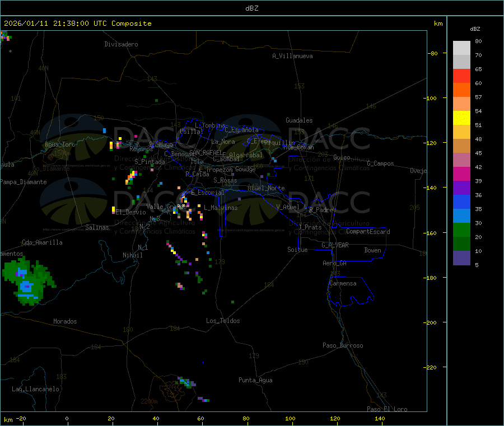This screenshot has width=504, height=426.
Task: Click the 'S_Pintada' map label
Action: pos(150,162)
